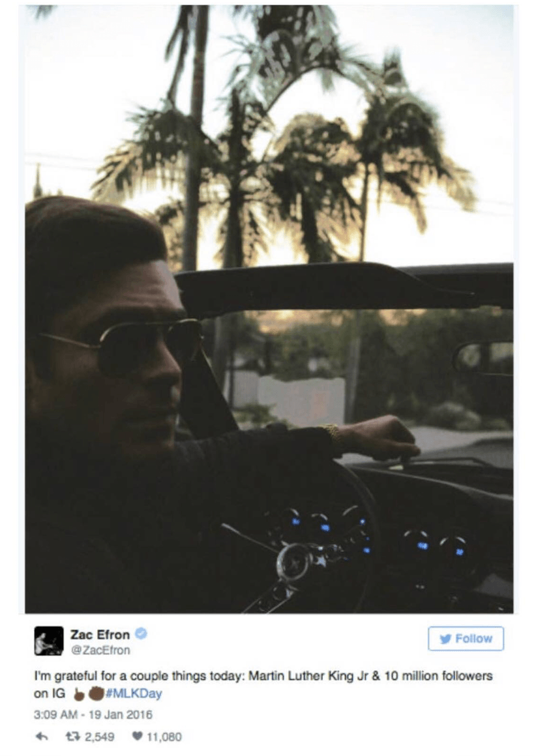Like the tweet with the heart icon
Viewport: 536px width, 756px height.
[136, 736]
